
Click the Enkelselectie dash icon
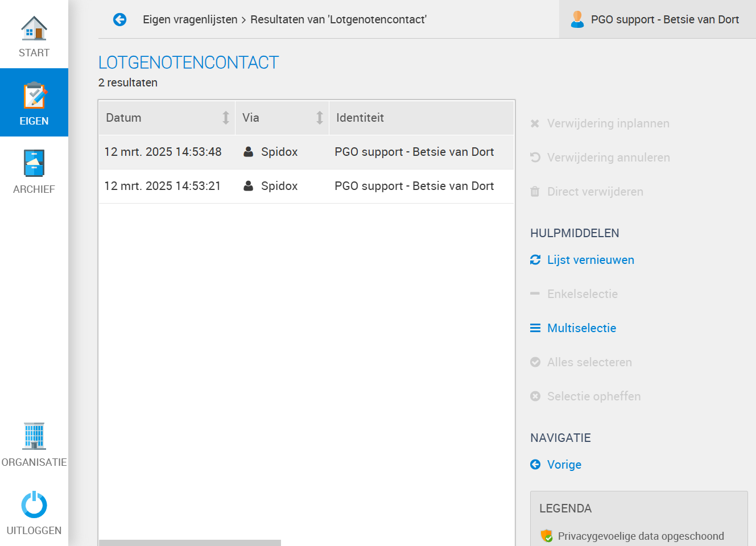(x=535, y=294)
